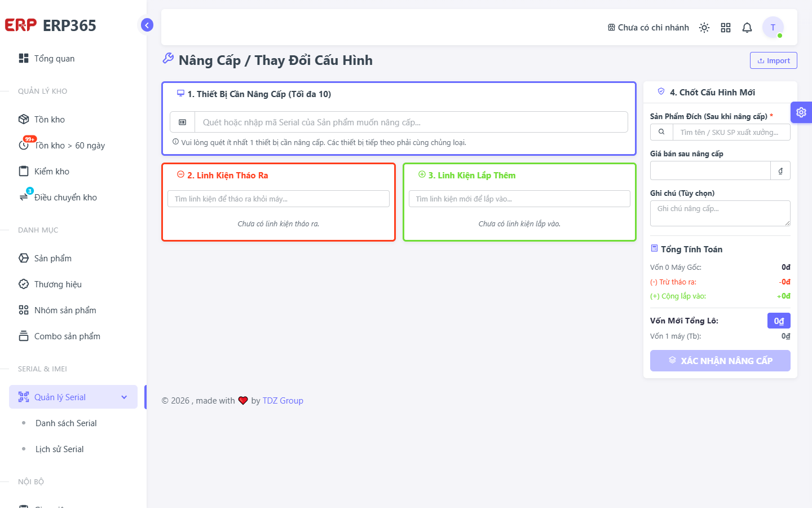Open Lịch sử Serial submenu item
The width and height of the screenshot is (812, 508).
pyautogui.click(x=73, y=449)
